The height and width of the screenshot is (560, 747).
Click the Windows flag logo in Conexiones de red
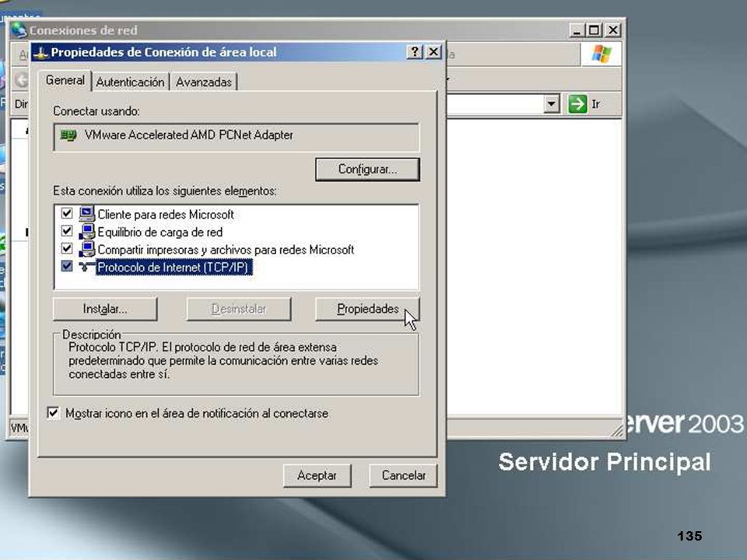click(x=601, y=54)
